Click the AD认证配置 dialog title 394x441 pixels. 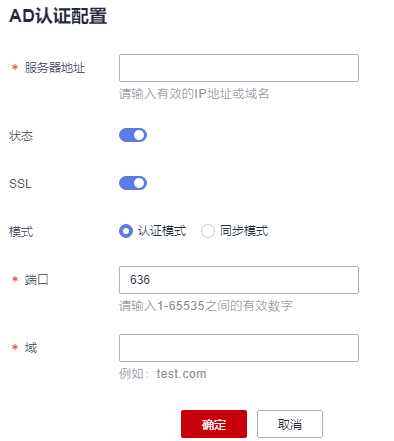[58, 16]
